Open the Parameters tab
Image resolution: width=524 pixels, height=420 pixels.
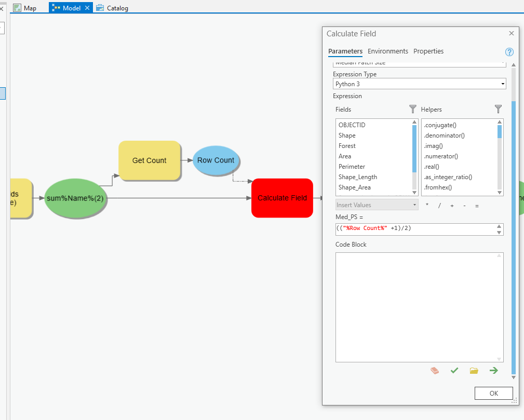tap(345, 51)
